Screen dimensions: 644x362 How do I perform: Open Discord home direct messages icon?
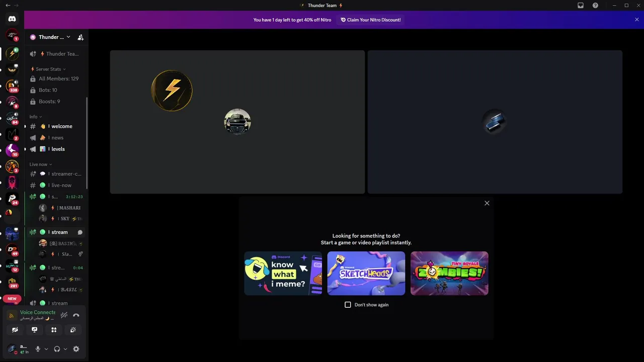pos(12,19)
